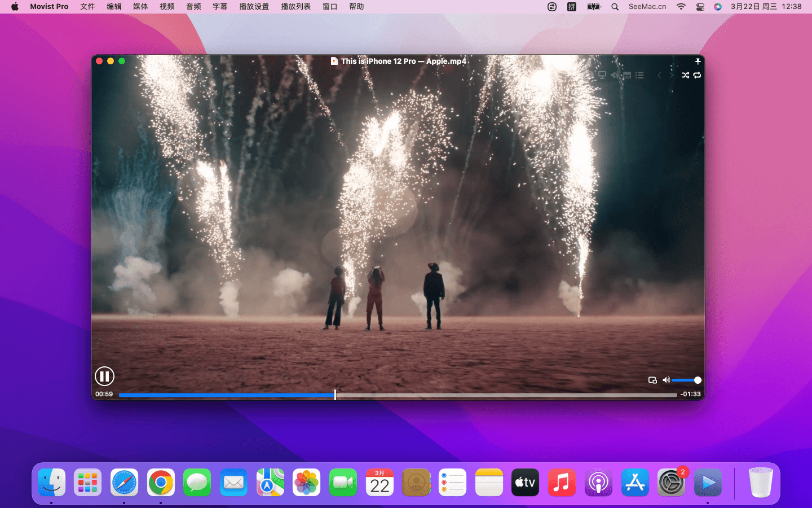Launch Safari from the Dock
Viewport: 812px width, 508px height.
[x=124, y=483]
